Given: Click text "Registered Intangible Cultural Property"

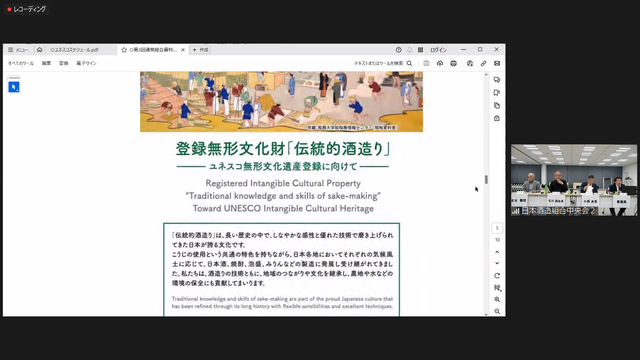Looking at the screenshot, I should [x=283, y=183].
